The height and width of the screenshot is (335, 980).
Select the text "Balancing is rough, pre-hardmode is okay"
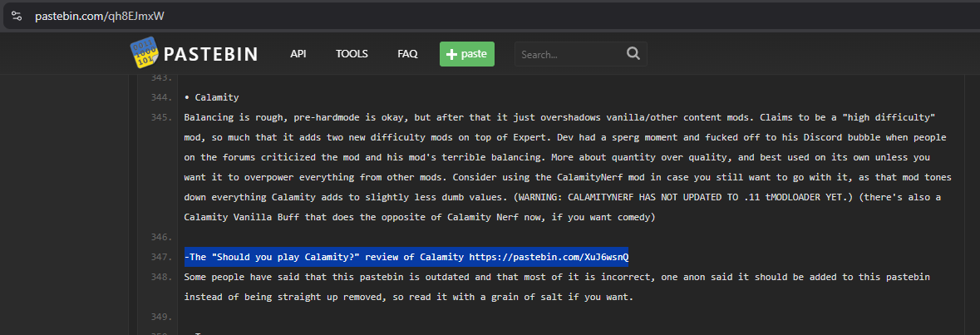pos(290,117)
